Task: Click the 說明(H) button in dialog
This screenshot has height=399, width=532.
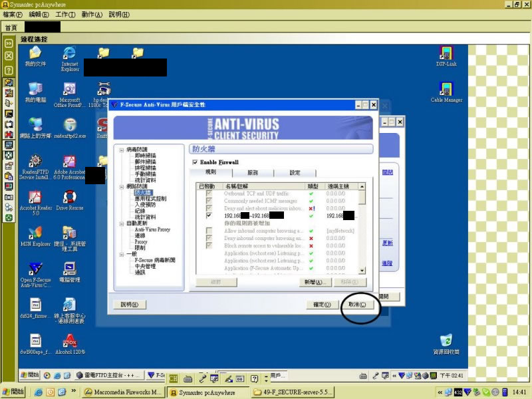Action: tap(130, 305)
